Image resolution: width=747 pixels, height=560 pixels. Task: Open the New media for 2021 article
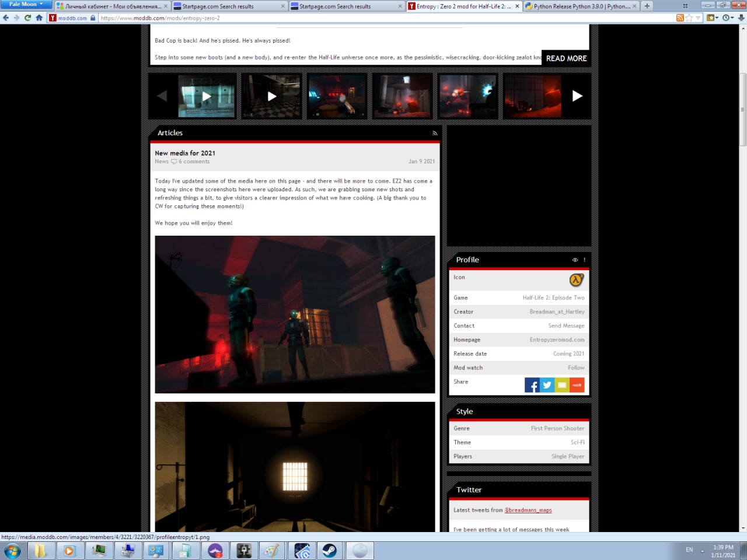click(185, 153)
